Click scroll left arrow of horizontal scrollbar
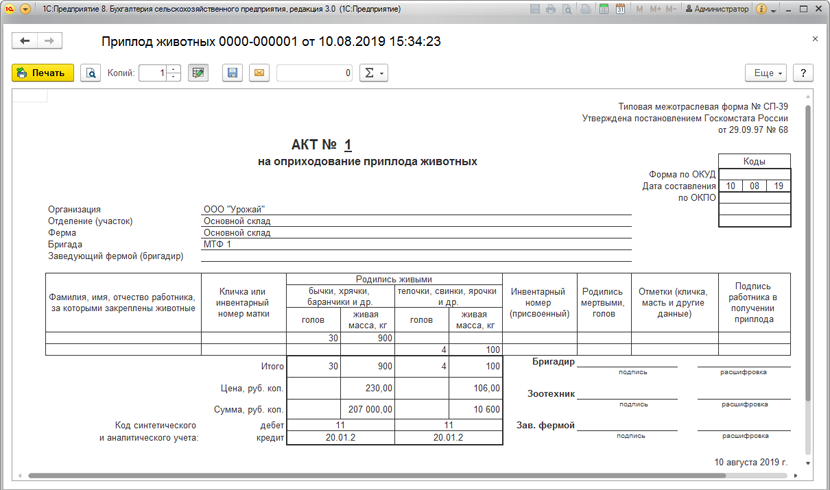Screen dimensions: 830x490 (x=20, y=476)
